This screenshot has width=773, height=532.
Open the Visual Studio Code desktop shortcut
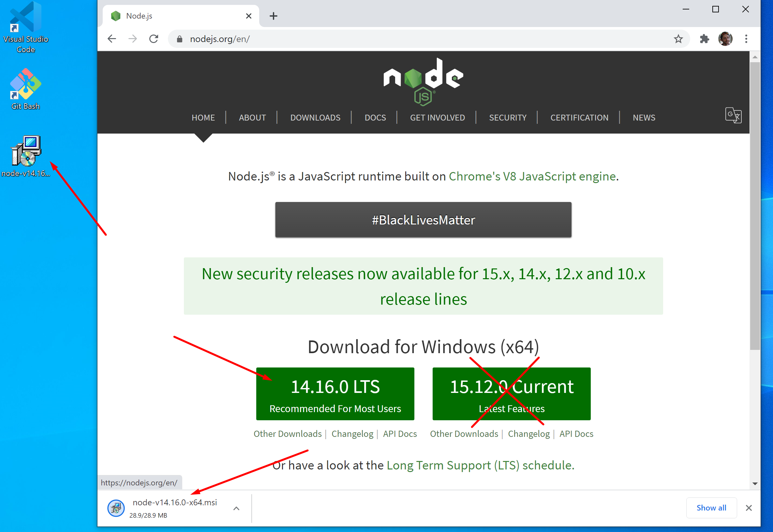pos(26,27)
